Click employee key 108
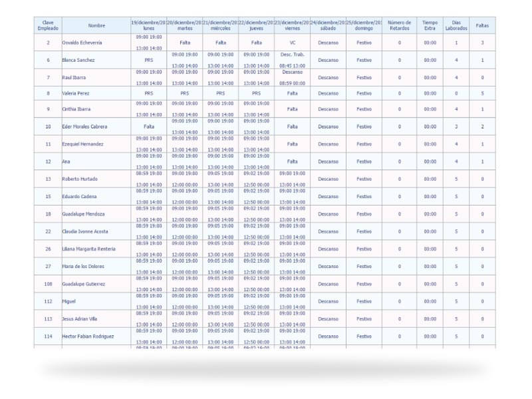 coord(48,284)
